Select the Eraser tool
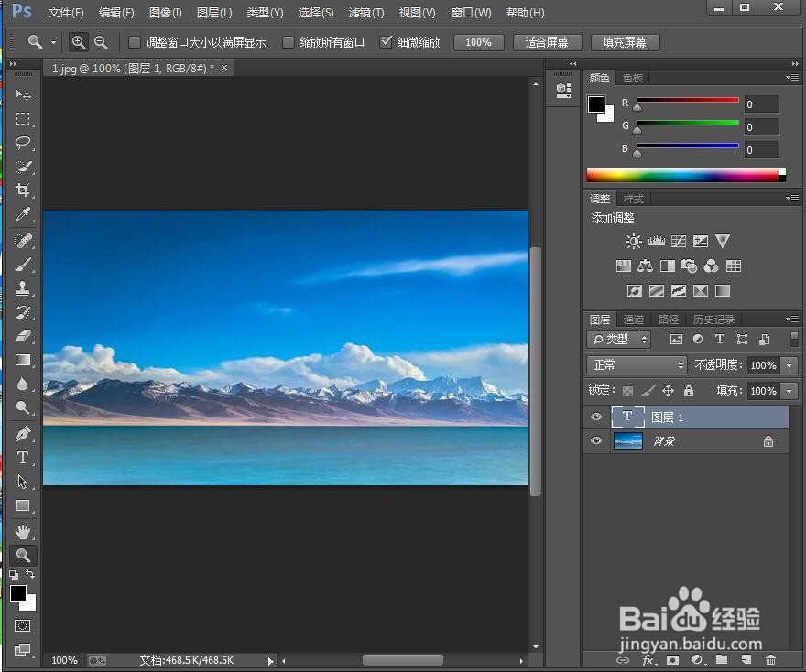The width and height of the screenshot is (806, 672). 23,336
